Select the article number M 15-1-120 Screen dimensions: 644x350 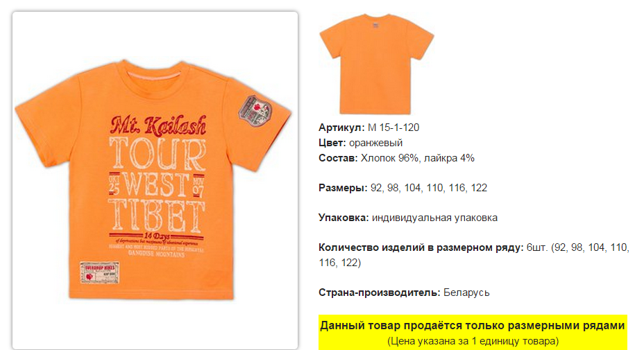point(393,128)
